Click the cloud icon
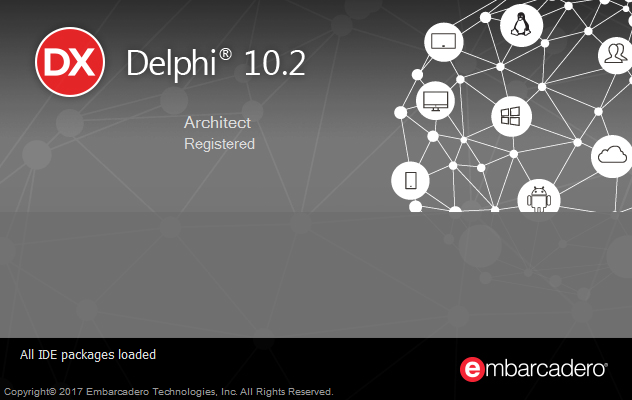This screenshot has width=632, height=400. [x=612, y=156]
